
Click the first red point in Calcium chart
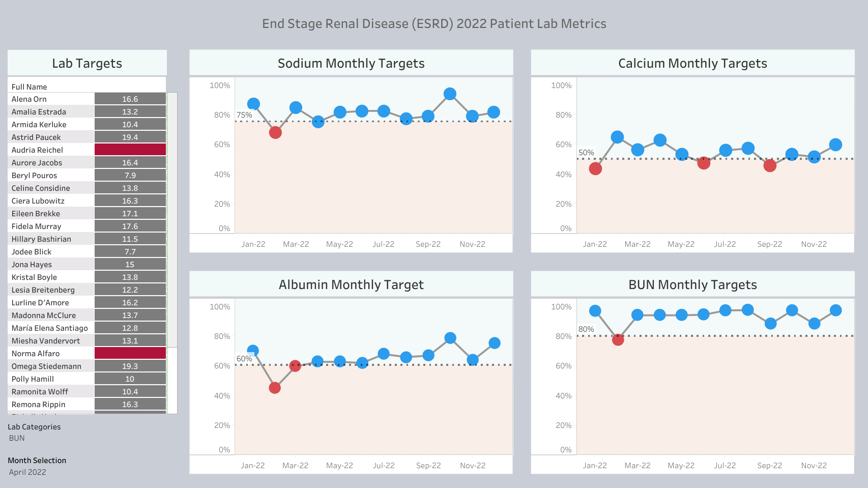pyautogui.click(x=595, y=168)
